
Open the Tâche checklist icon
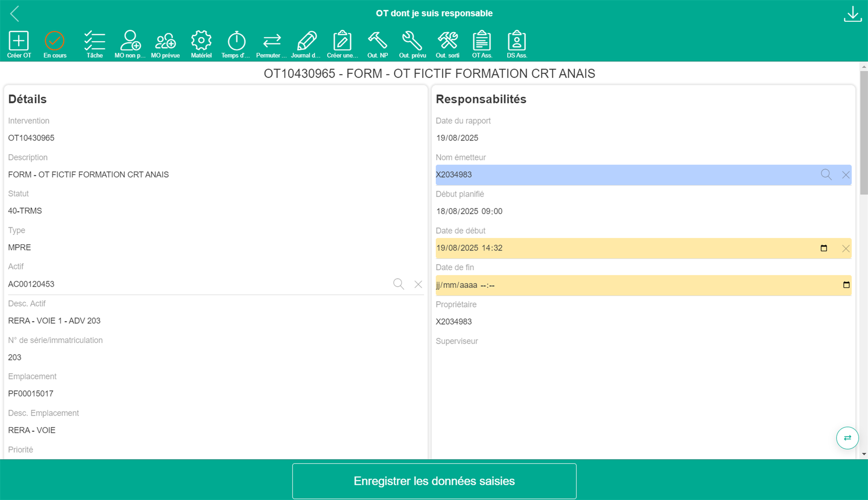tap(95, 41)
